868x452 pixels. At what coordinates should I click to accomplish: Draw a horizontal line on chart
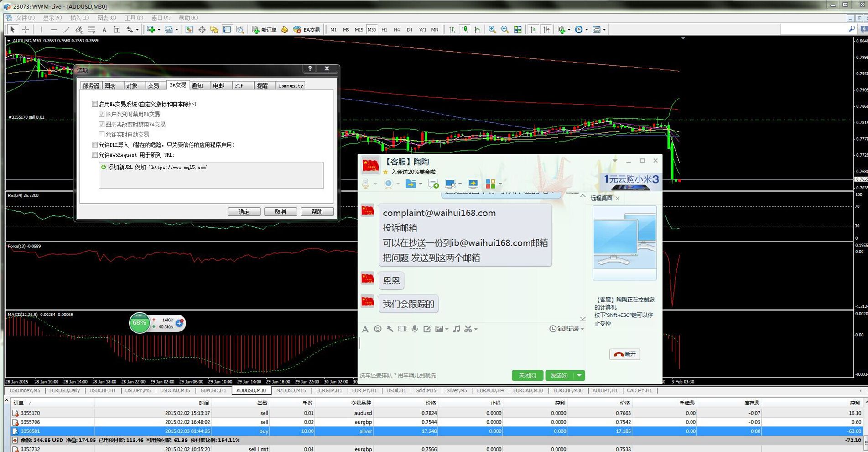click(53, 30)
